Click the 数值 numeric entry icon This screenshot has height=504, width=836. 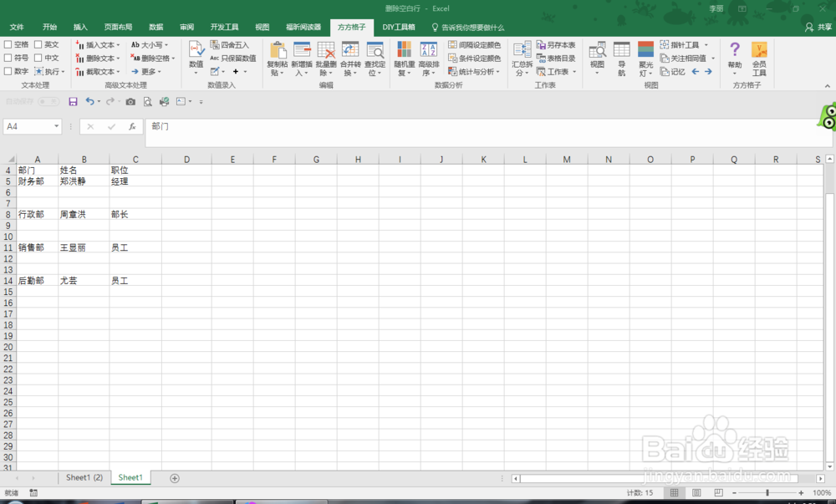pos(196,49)
